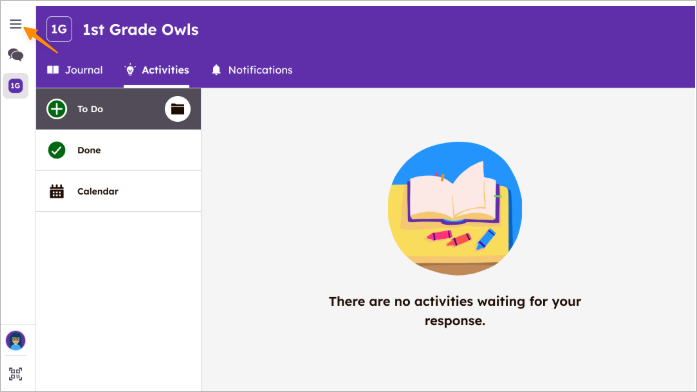Select the 1G class icon in sidebar
697x392 pixels.
(x=16, y=85)
